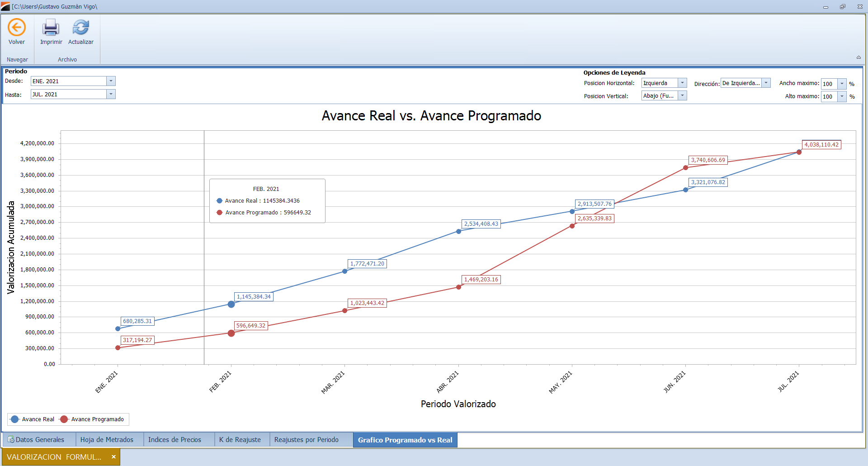Open the Hasta period dropdown

coord(111,94)
